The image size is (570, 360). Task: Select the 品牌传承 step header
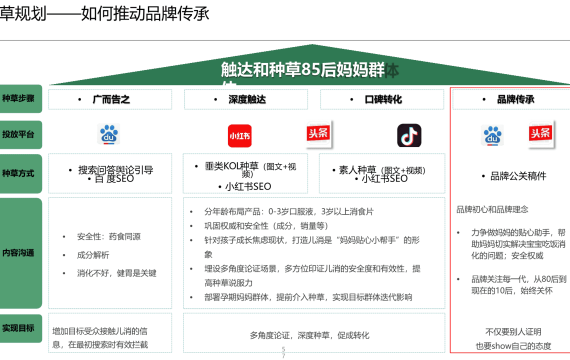pyautogui.click(x=511, y=99)
